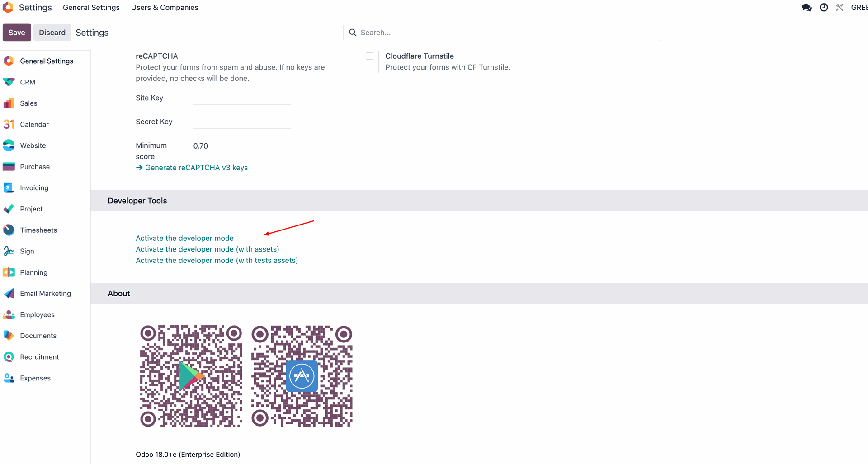Select the Project settings tab label

[x=31, y=209]
